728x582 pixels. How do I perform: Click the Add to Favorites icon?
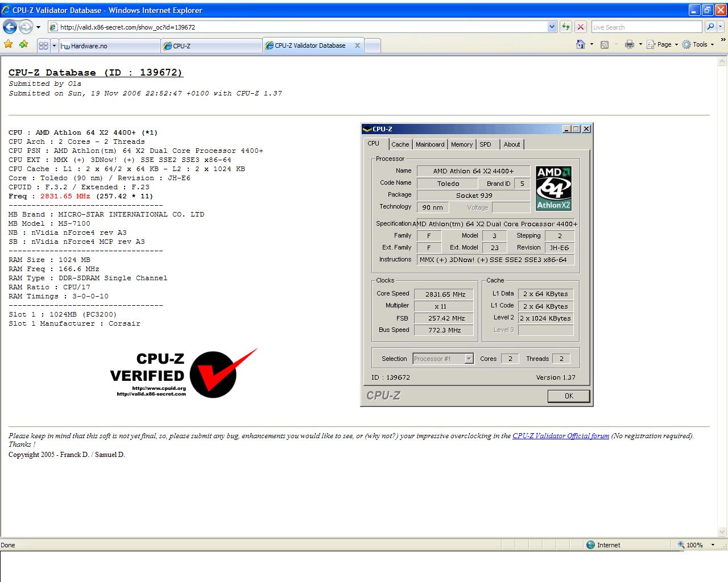coord(23,44)
